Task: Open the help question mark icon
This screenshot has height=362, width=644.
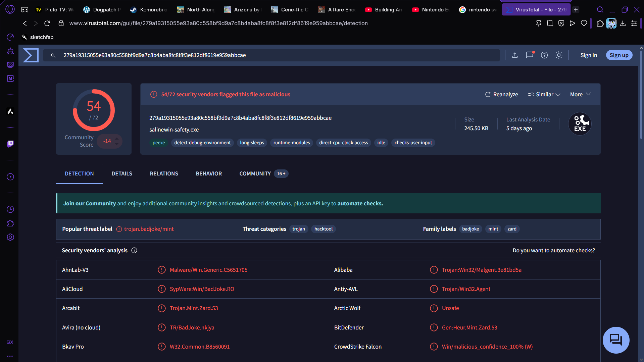Action: pos(544,55)
